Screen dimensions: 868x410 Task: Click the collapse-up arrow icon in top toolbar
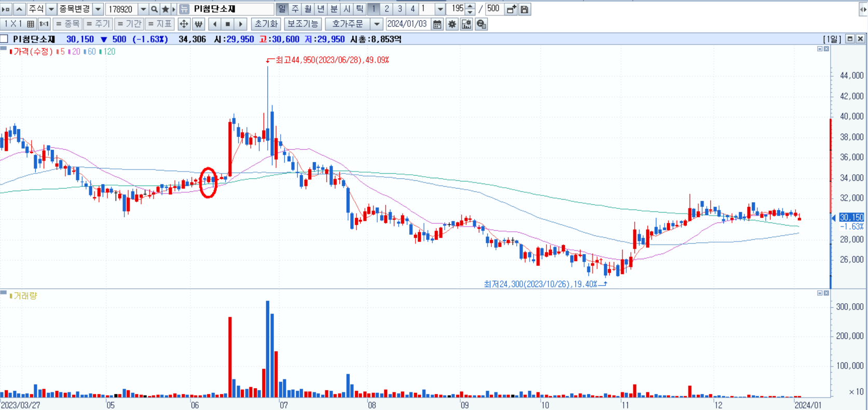[x=19, y=9]
